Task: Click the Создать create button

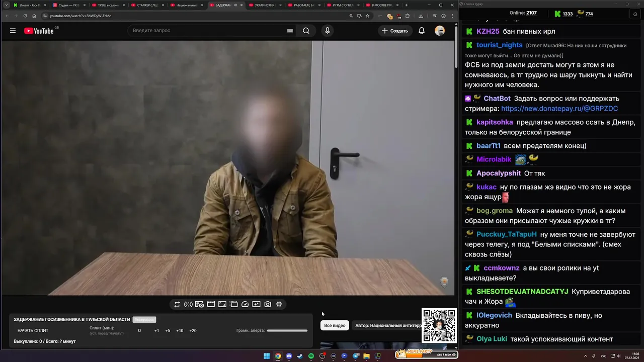Action: pyautogui.click(x=395, y=31)
